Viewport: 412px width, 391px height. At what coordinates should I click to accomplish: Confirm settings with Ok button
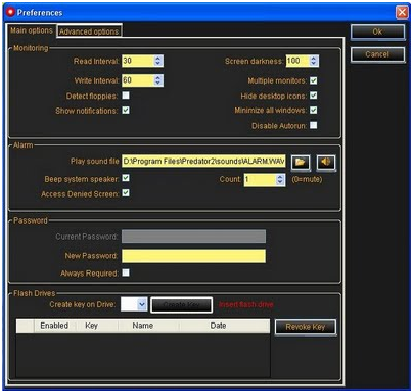click(x=378, y=32)
